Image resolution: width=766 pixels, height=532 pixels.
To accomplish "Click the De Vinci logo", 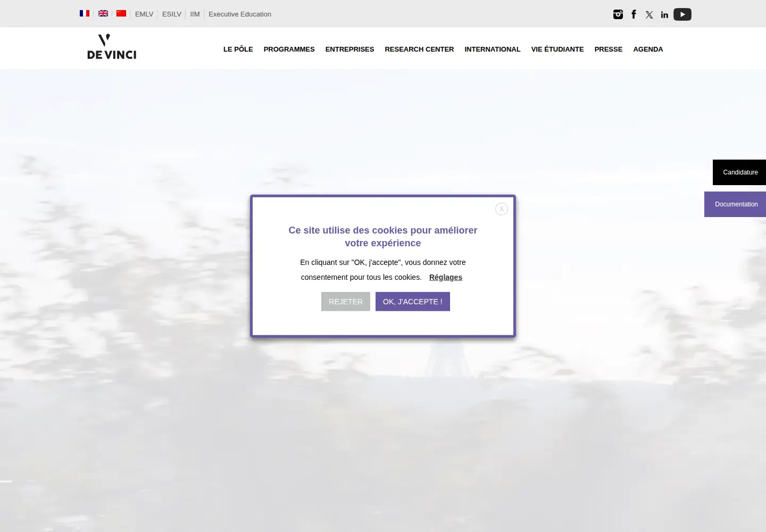I will [x=112, y=47].
